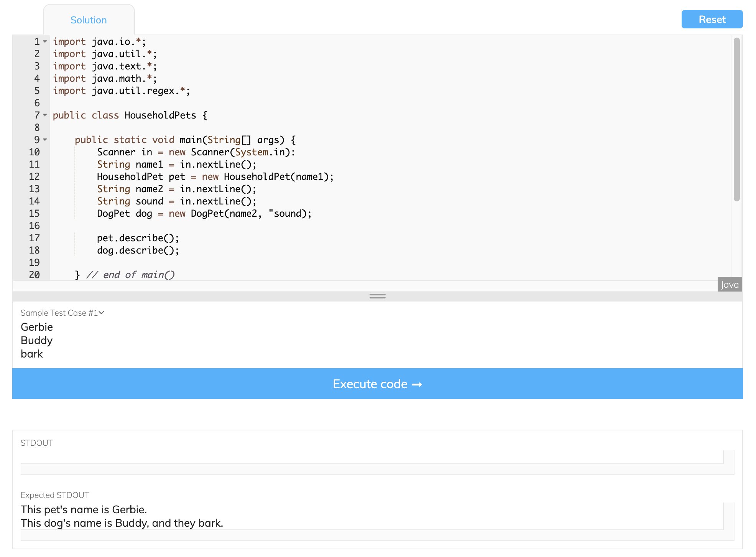Switch to the Solution tab
This screenshot has width=756, height=557.
89,20
